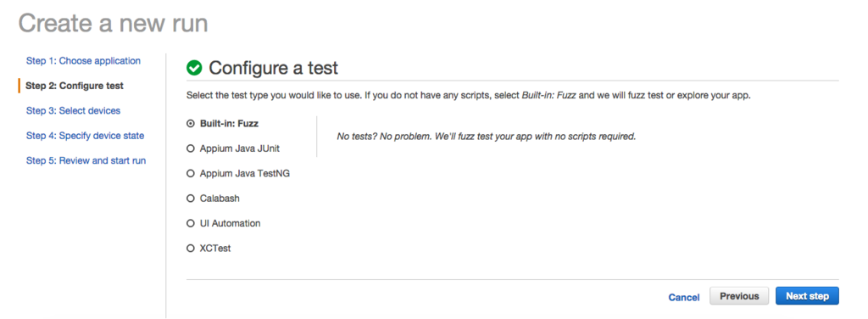Viewport: 868px width, 319px height.
Task: Click the Built-in: Fuzz label text
Action: point(229,124)
